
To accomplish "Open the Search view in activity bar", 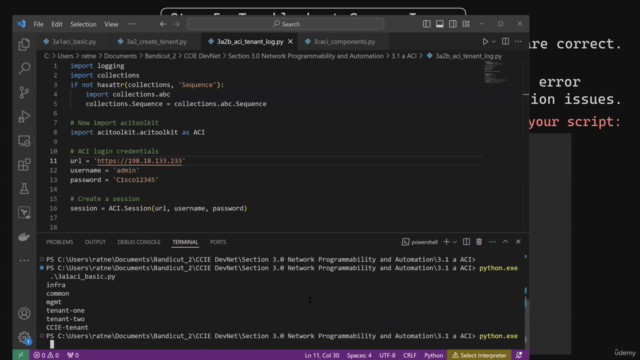I will [24, 68].
